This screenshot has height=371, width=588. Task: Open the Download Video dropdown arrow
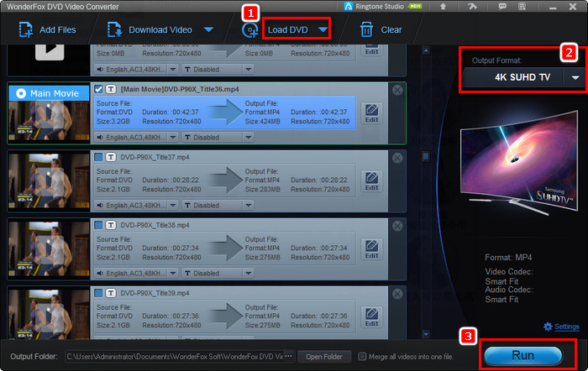pos(209,29)
